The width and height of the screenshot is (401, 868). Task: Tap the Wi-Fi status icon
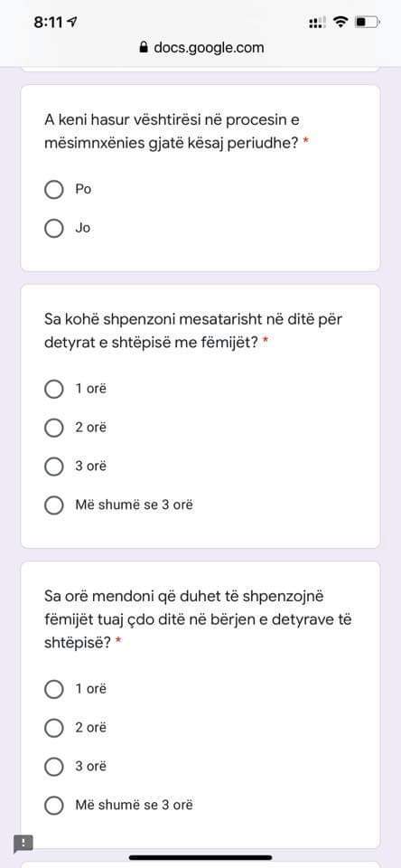(x=341, y=22)
